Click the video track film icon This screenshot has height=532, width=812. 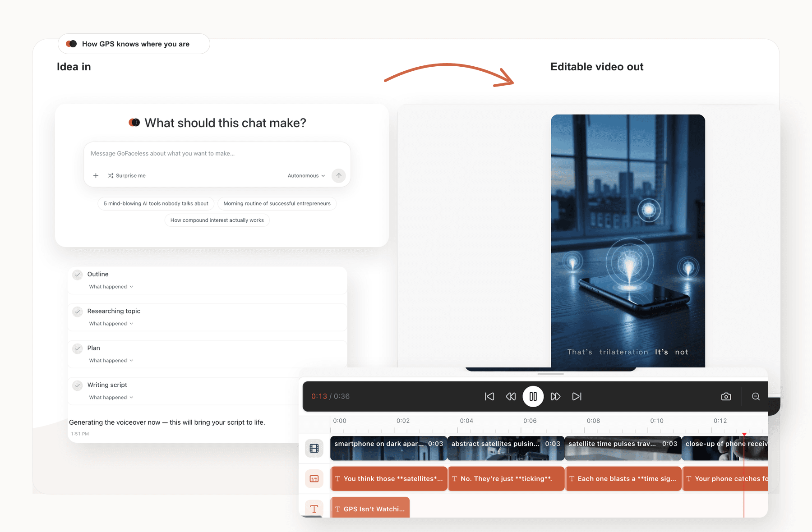pyautogui.click(x=314, y=448)
